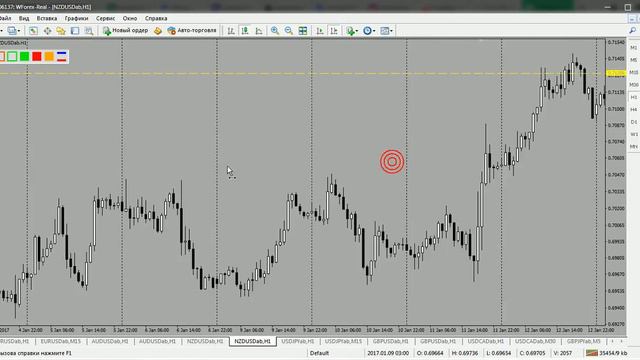Viewport: 640px width, 360px height.
Task: Switch to USDCADab,M30 chart tab
Action: (535, 341)
